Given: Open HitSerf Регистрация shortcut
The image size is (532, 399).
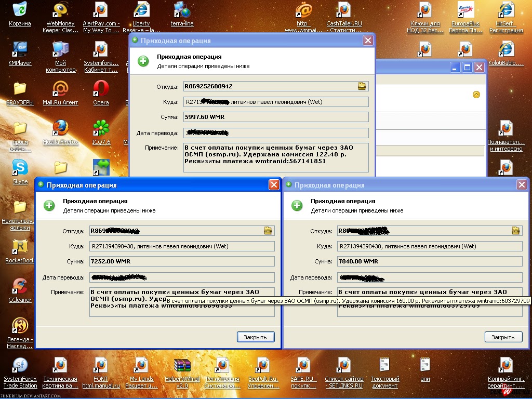Looking at the screenshot, I should pyautogui.click(x=506, y=17).
